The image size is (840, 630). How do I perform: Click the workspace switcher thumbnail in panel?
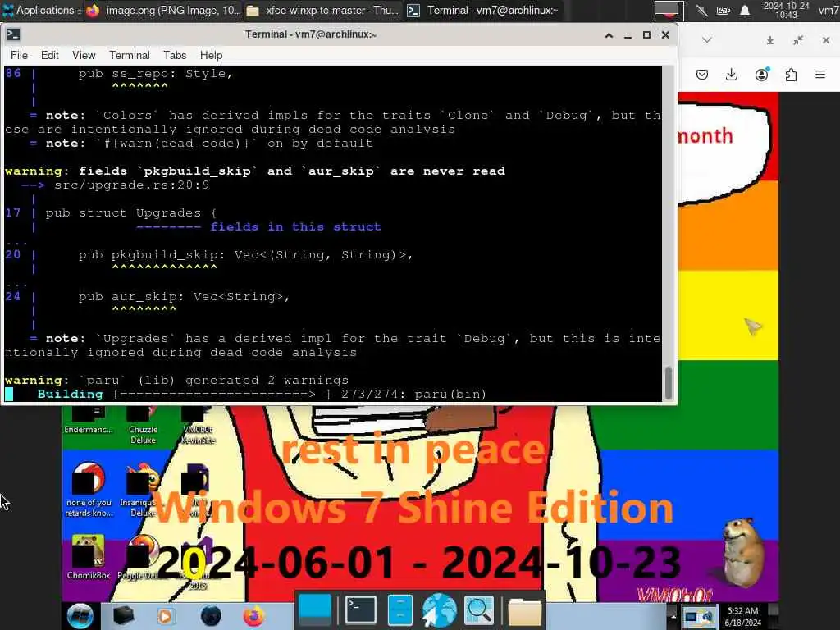[669, 10]
